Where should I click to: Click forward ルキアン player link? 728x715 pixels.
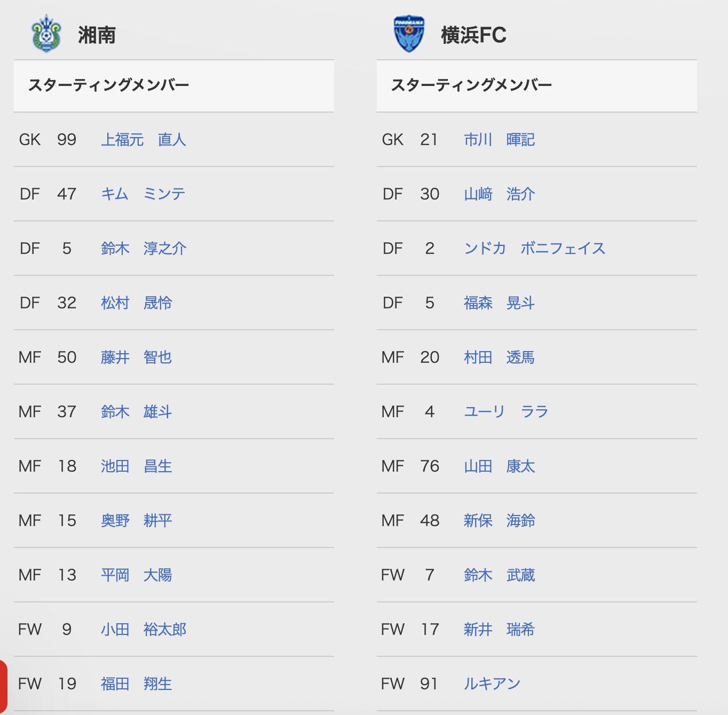point(492,684)
